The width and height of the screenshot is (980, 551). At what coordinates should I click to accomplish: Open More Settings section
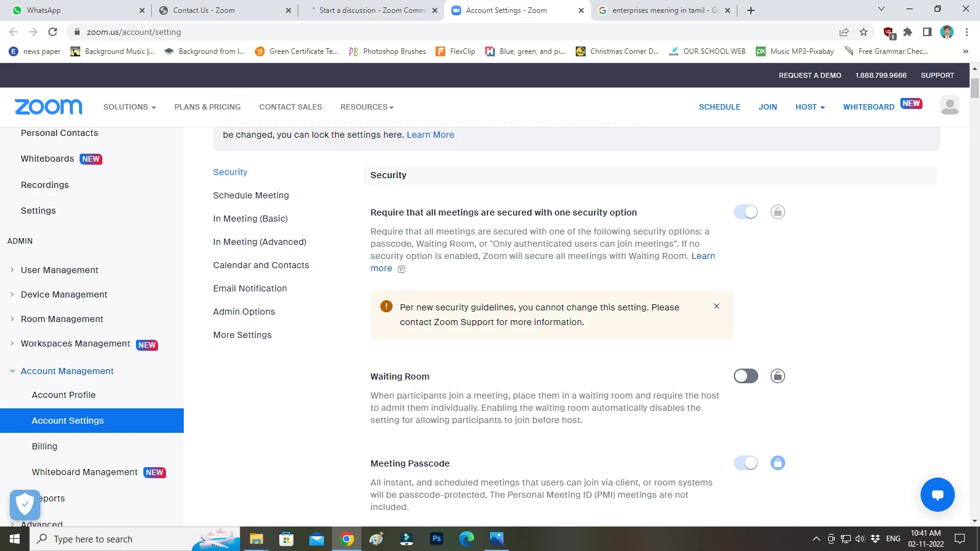243,335
